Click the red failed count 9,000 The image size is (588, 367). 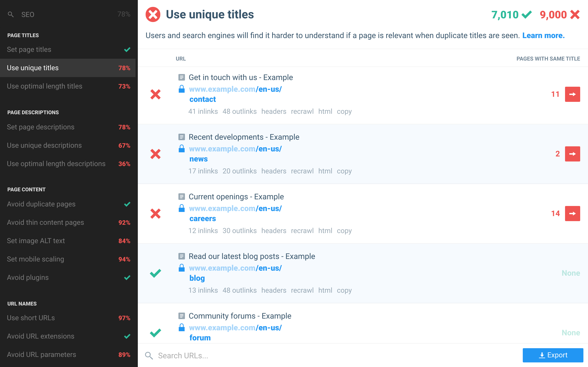click(x=553, y=15)
